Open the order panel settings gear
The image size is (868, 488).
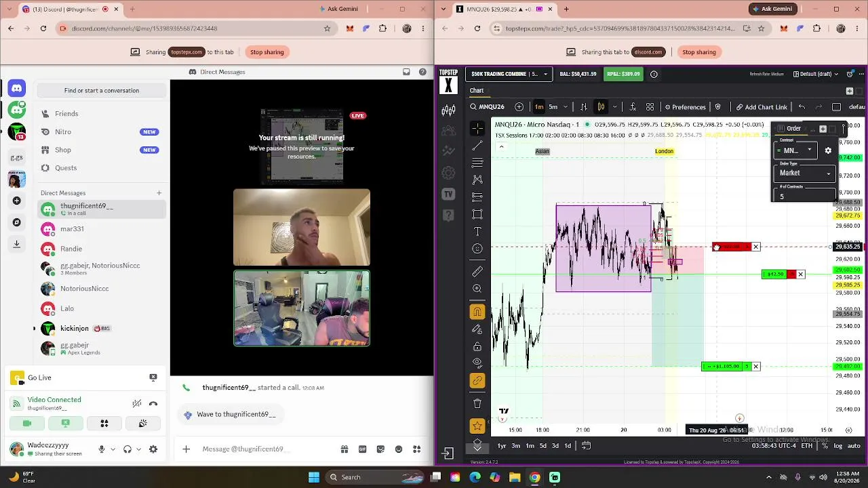pyautogui.click(x=828, y=150)
